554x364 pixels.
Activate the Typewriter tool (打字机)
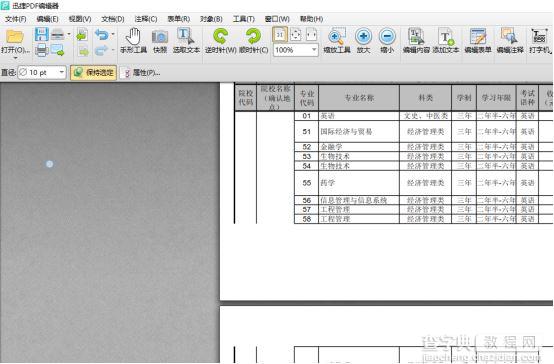[540, 41]
